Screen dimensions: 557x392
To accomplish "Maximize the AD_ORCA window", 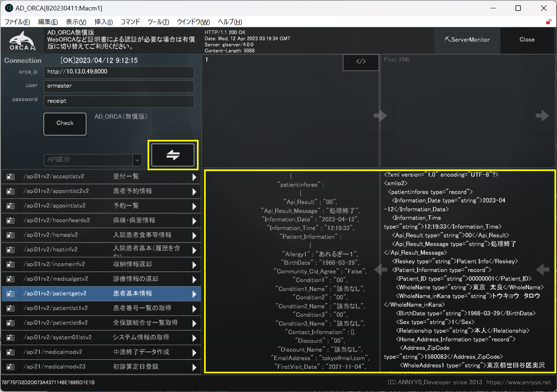I will click(x=518, y=8).
